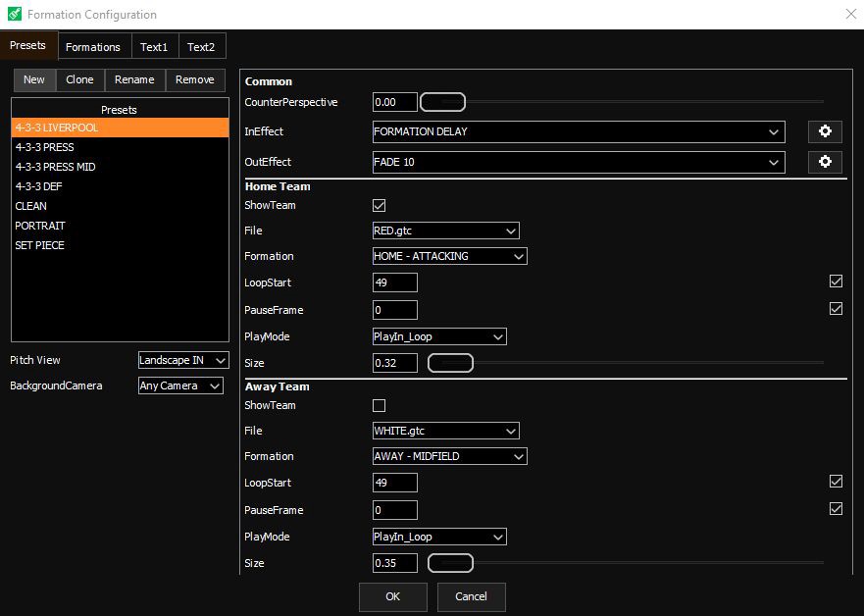This screenshot has width=864, height=616.
Task: Click the Presets list column header
Action: (120, 110)
